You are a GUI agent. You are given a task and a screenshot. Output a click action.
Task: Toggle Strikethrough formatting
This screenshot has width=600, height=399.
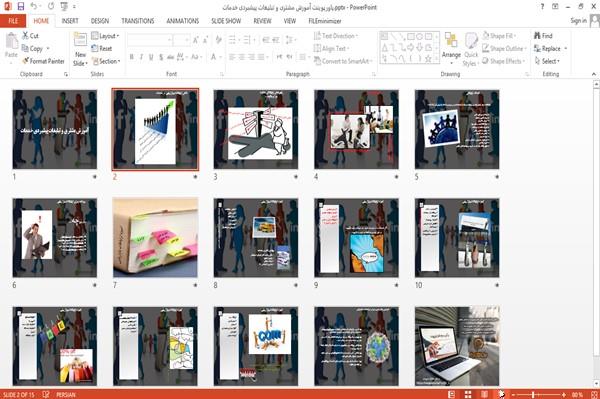[x=170, y=57]
